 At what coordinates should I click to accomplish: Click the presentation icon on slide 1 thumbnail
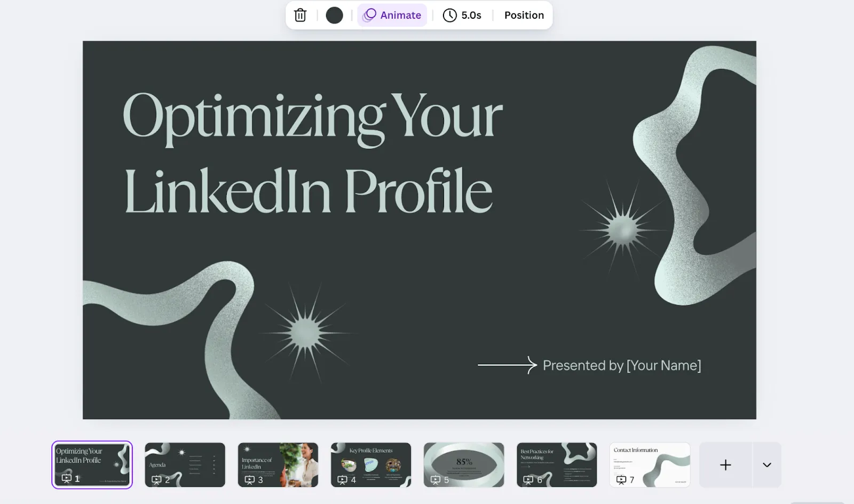(x=67, y=478)
